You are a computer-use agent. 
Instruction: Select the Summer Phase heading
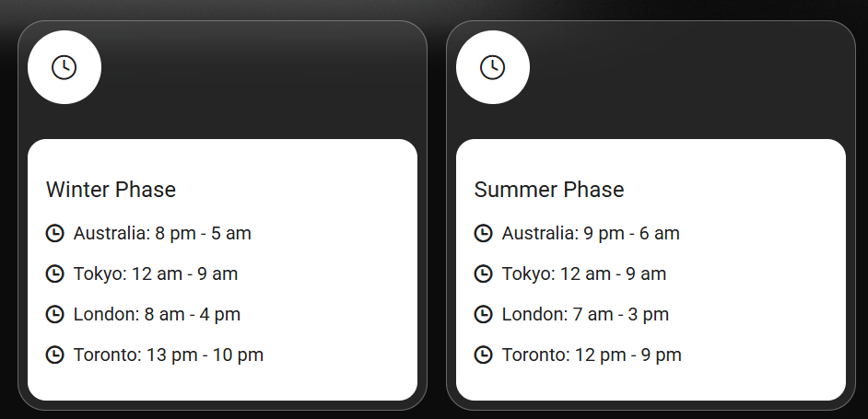click(548, 190)
